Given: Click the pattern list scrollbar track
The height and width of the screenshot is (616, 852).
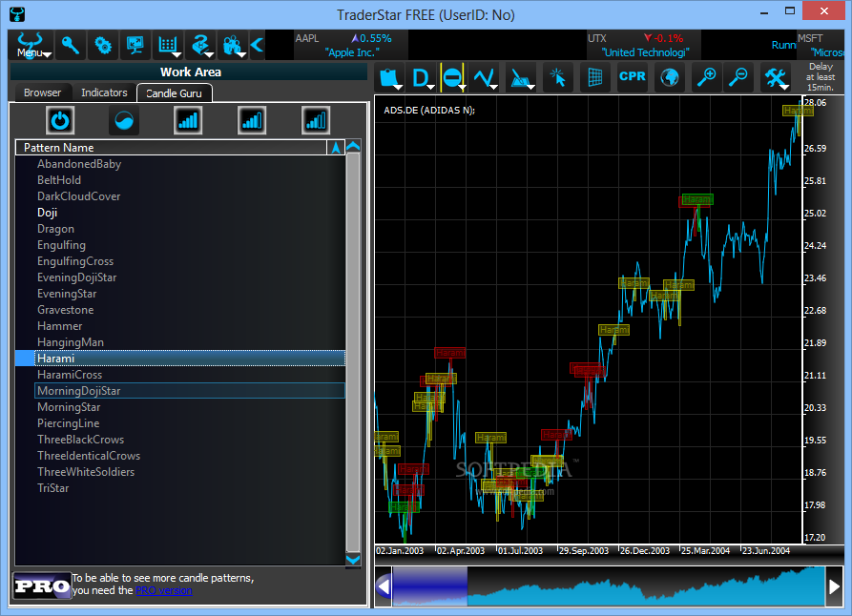Looking at the screenshot, I should point(353,352).
